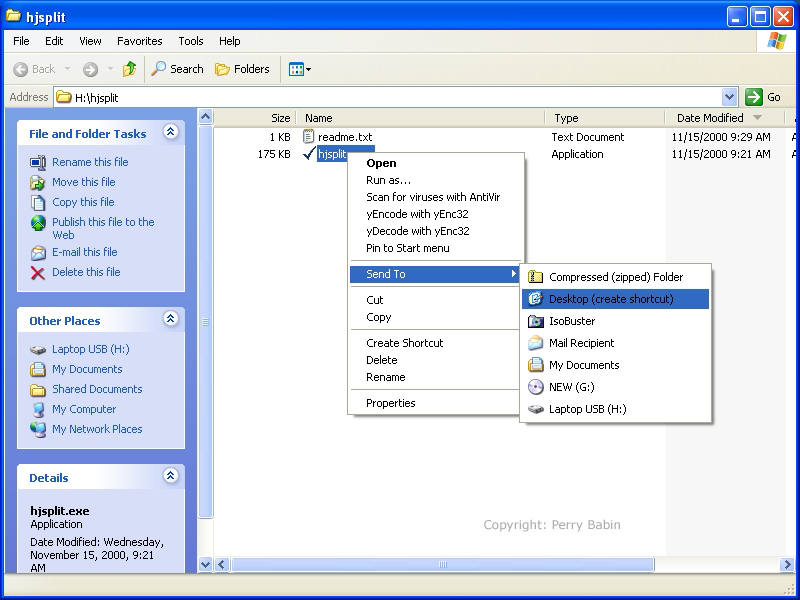Screen dimensions: 800x600
Task: Click the Move this file link
Action: tap(84, 182)
